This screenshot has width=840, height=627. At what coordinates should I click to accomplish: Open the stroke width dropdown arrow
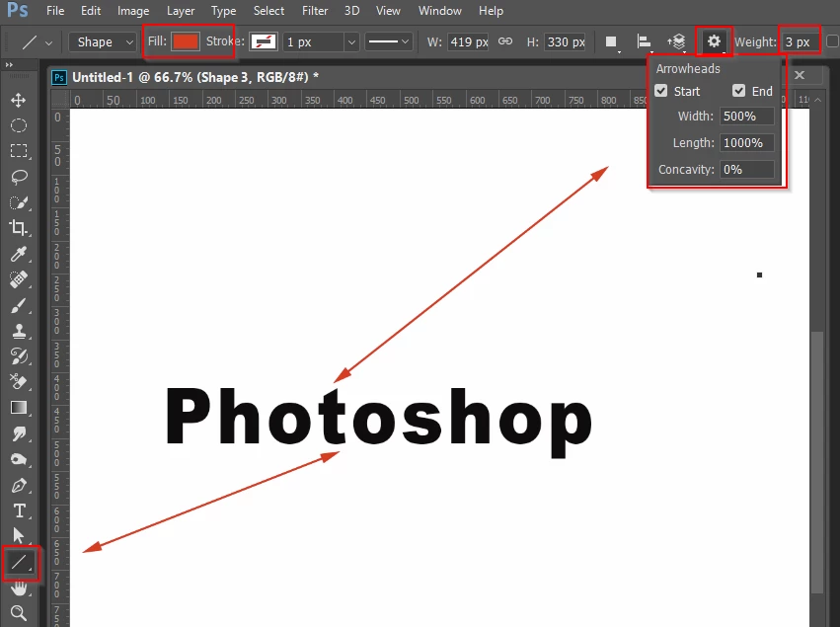(x=351, y=41)
